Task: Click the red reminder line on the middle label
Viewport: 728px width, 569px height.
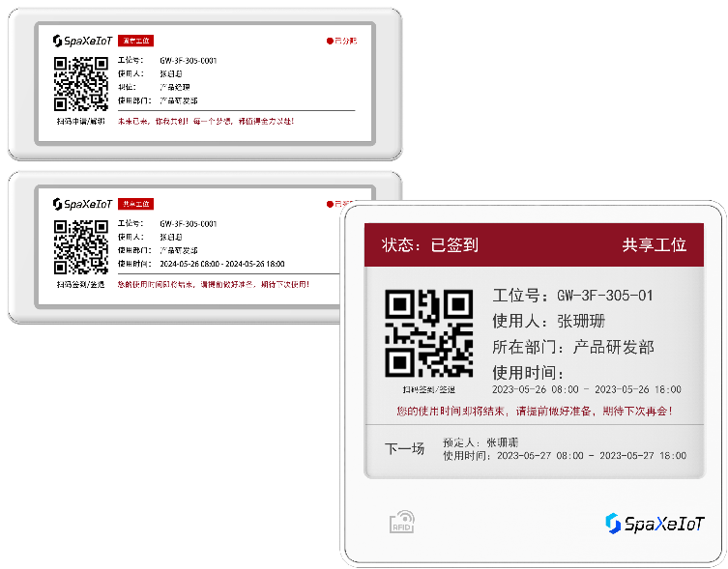Action: (x=213, y=284)
